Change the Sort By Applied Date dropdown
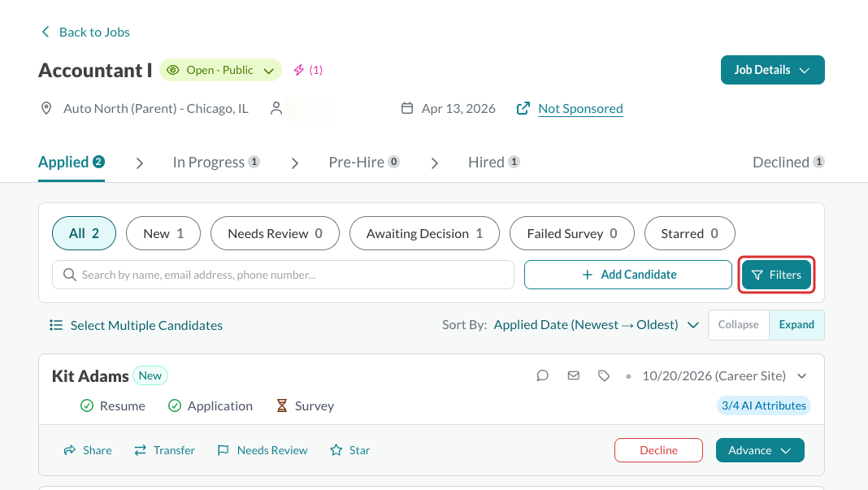 596,325
